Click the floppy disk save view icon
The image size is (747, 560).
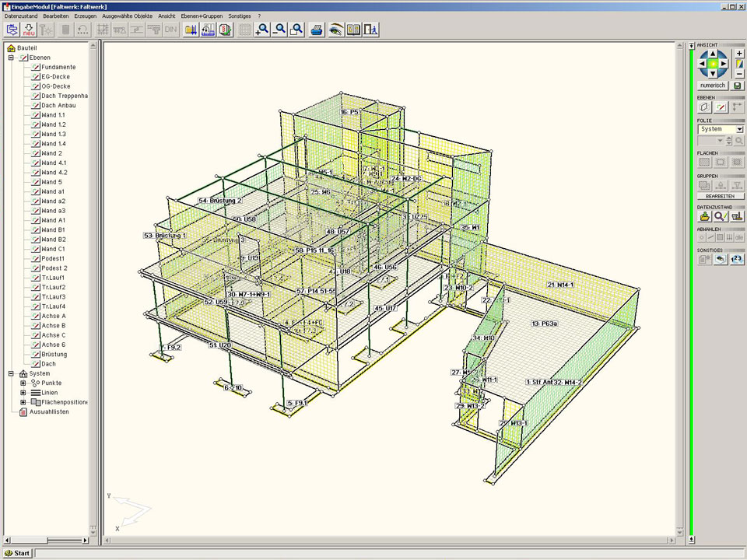tap(738, 85)
